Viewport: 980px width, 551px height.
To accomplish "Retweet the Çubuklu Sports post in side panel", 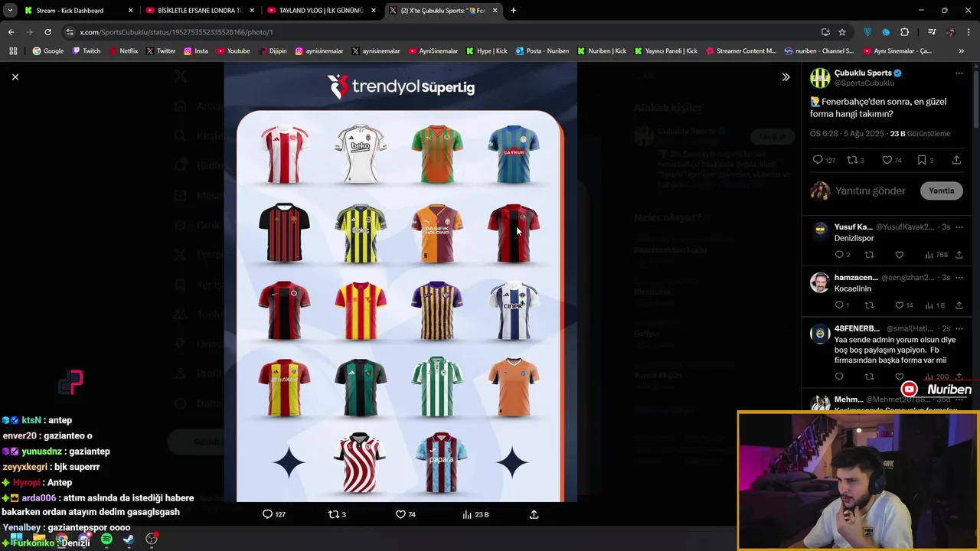I will coord(851,160).
